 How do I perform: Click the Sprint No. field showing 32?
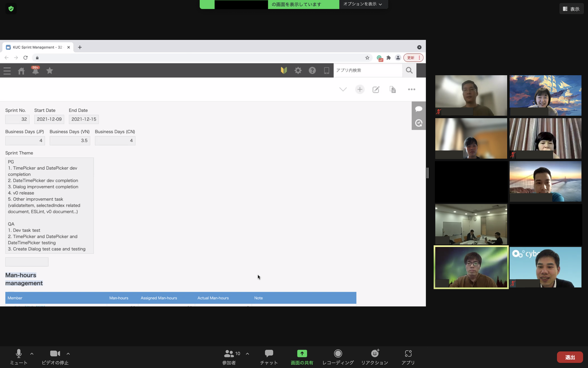click(17, 119)
